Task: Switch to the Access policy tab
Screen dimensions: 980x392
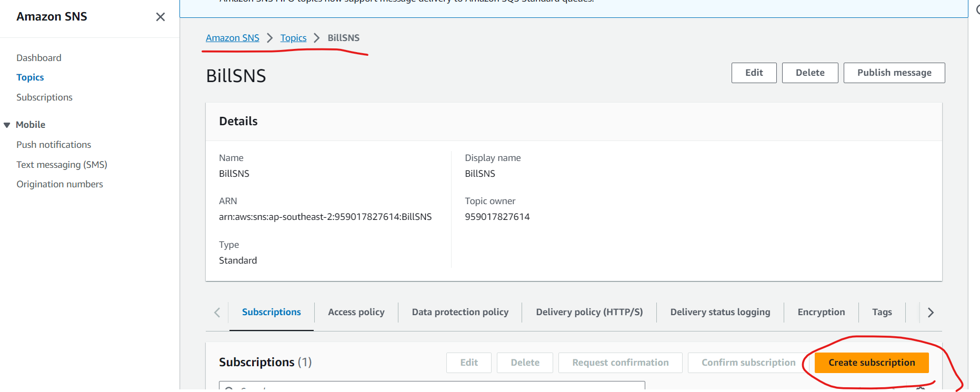Action: [356, 312]
